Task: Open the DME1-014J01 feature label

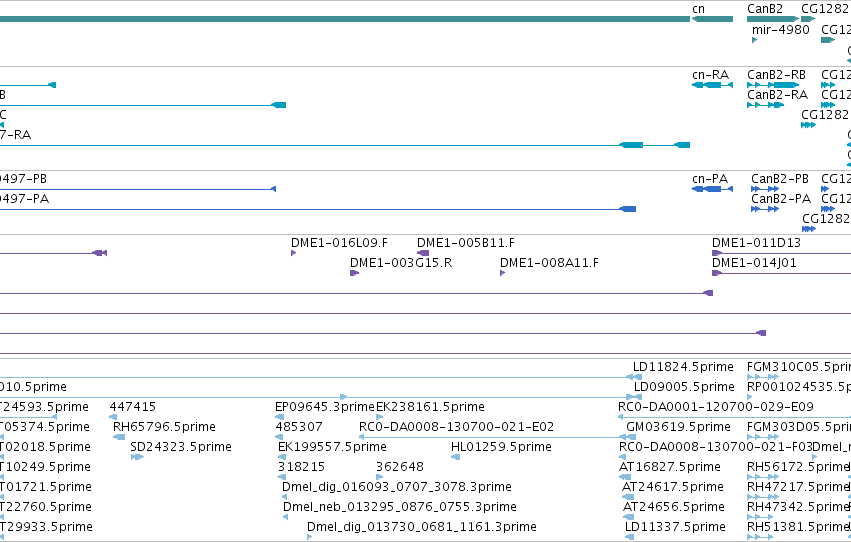Action: (754, 263)
